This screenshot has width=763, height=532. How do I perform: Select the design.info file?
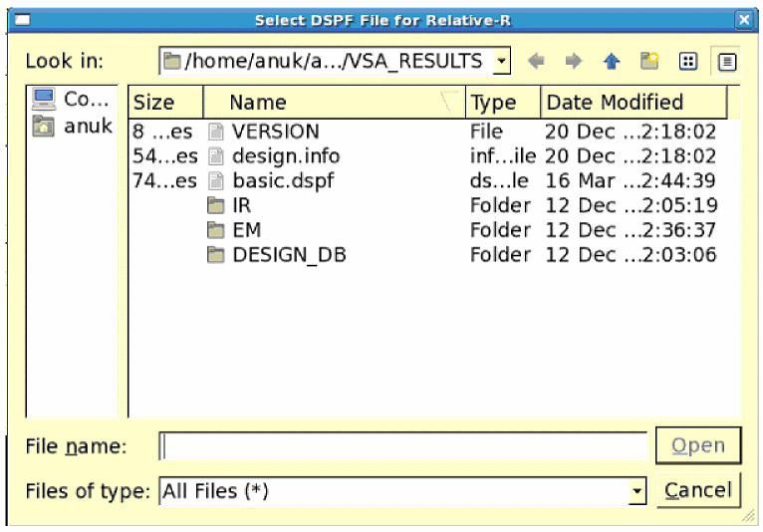point(285,156)
